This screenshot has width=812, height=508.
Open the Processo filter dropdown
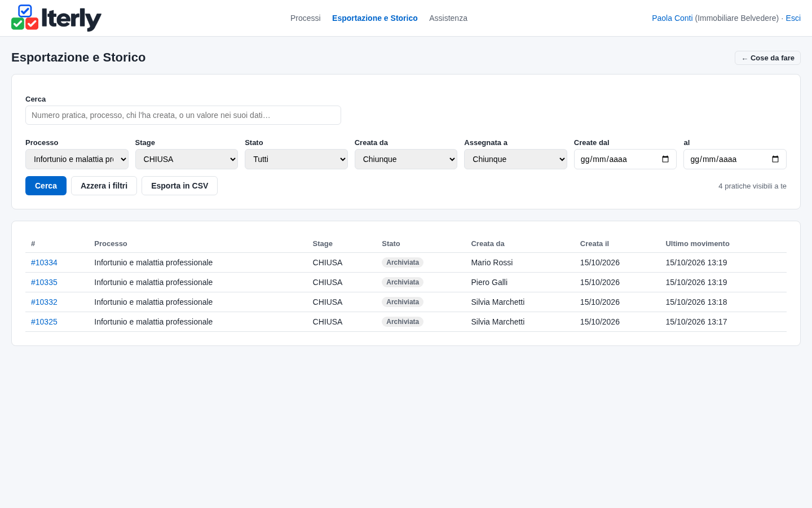pyautogui.click(x=77, y=159)
